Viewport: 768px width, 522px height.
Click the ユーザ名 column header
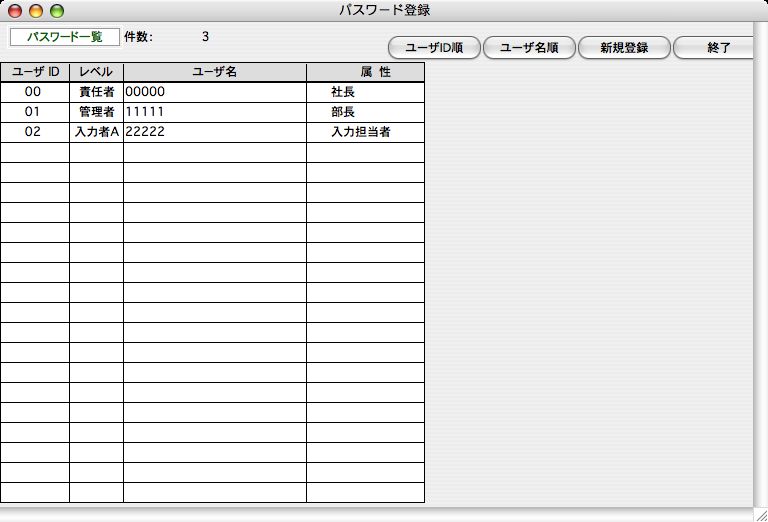point(214,72)
